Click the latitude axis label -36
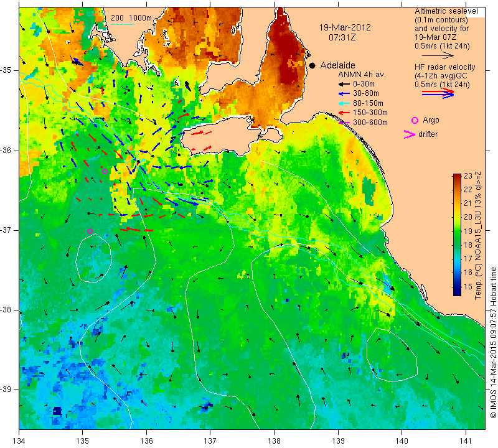This screenshot has width=498, height=448. [x=6, y=150]
